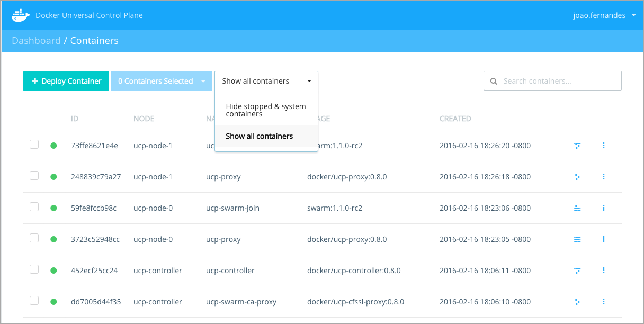Click the magnifier icon in search box
This screenshot has height=324, width=644.
point(494,82)
